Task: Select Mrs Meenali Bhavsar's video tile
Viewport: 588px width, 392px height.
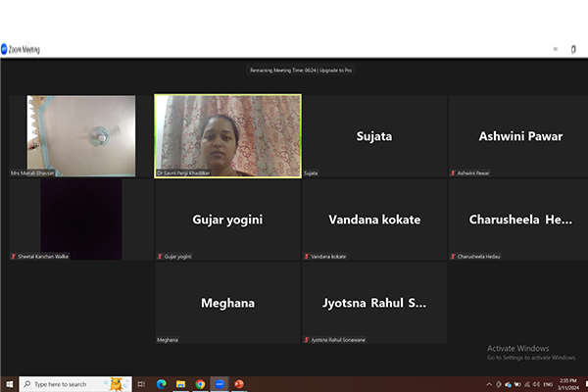Action: point(73,134)
